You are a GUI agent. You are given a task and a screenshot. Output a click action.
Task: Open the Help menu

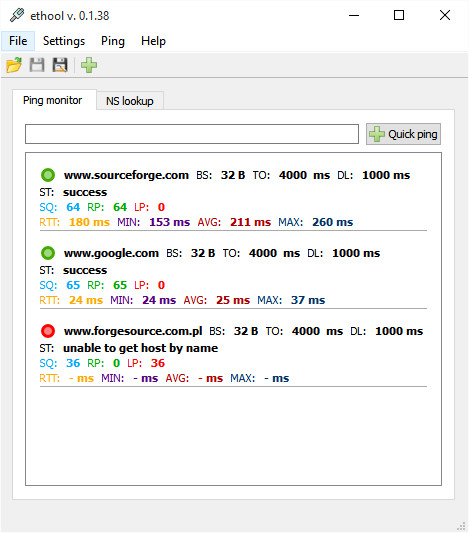click(153, 41)
